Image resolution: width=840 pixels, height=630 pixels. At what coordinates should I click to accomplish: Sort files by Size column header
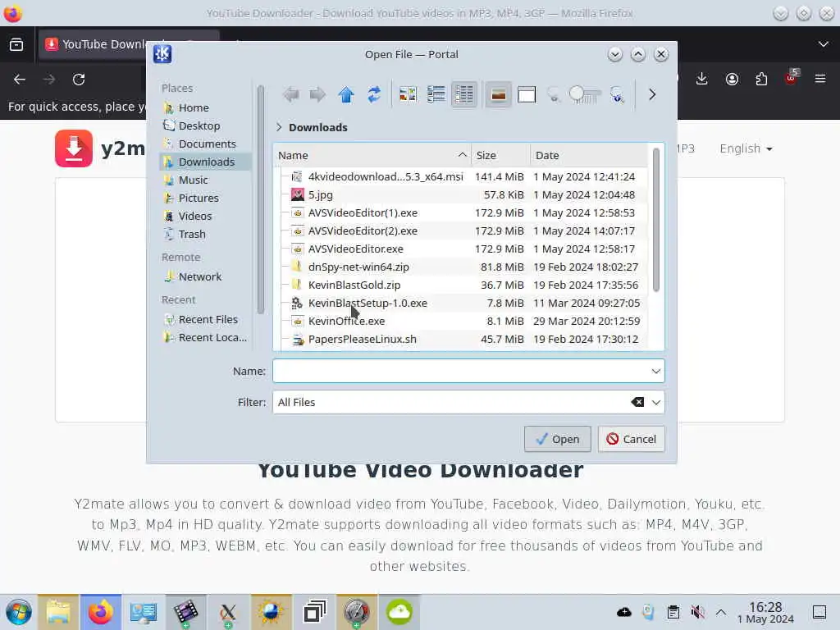click(501, 155)
